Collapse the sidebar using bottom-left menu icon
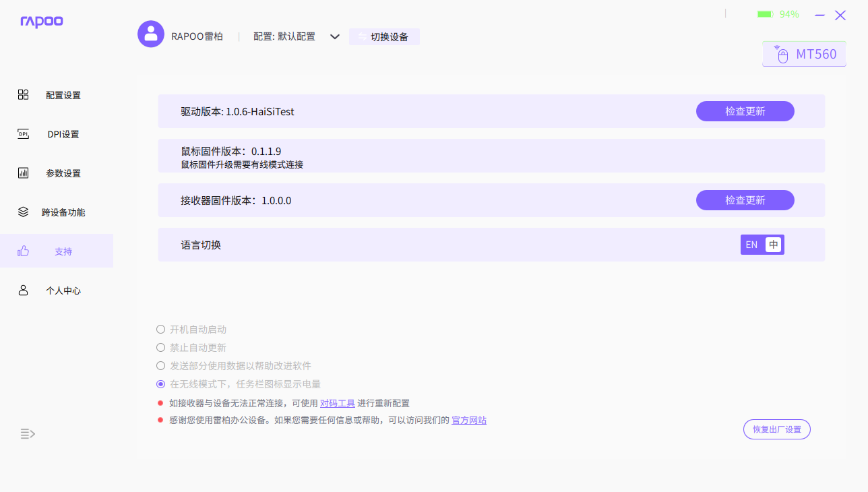This screenshot has height=492, width=868. coord(28,434)
